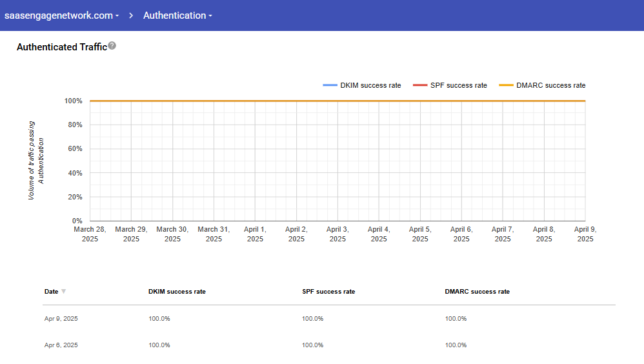Click chart line at April 3, 2025
The image size is (644, 364).
point(337,101)
